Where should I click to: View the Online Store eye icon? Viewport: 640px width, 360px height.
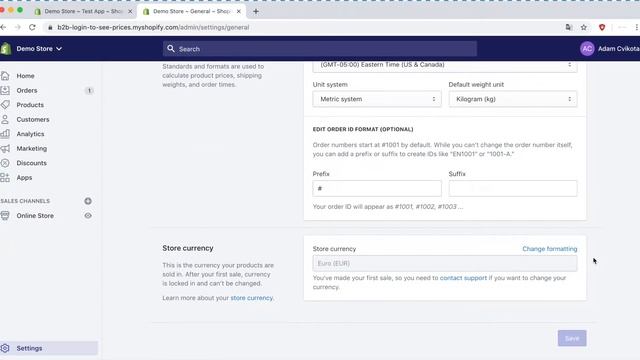88,216
